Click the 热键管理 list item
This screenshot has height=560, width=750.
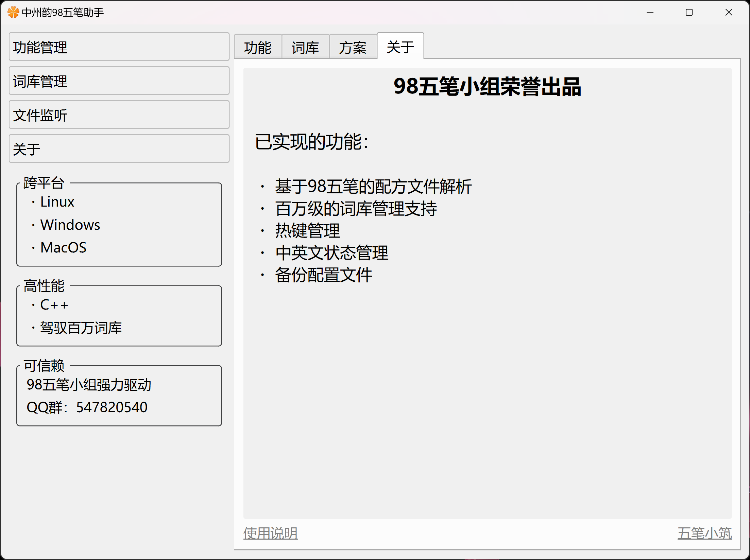[307, 231]
